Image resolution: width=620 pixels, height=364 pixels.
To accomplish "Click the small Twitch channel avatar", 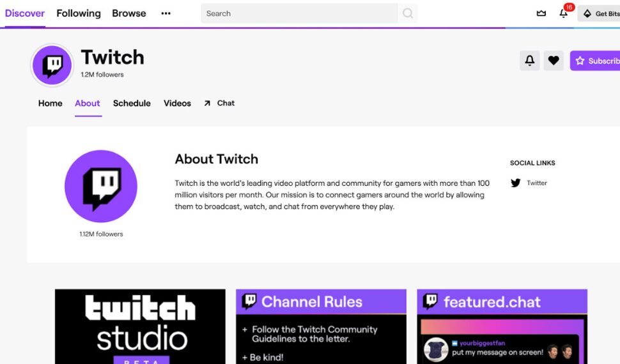I will click(x=52, y=64).
